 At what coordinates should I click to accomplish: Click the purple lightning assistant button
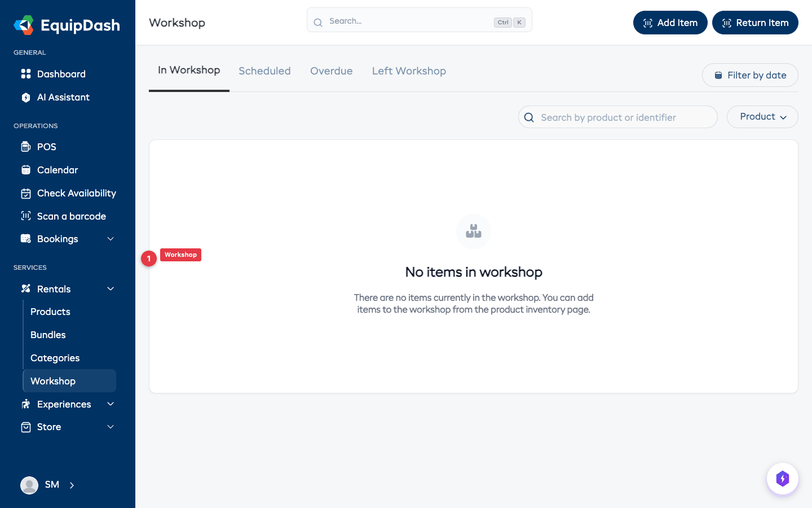coord(783,479)
